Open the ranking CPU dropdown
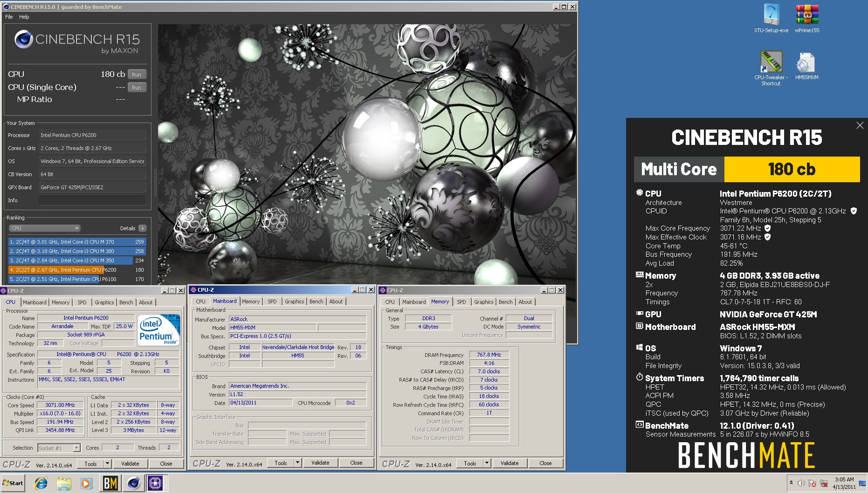The height and width of the screenshot is (493, 868). click(x=45, y=228)
